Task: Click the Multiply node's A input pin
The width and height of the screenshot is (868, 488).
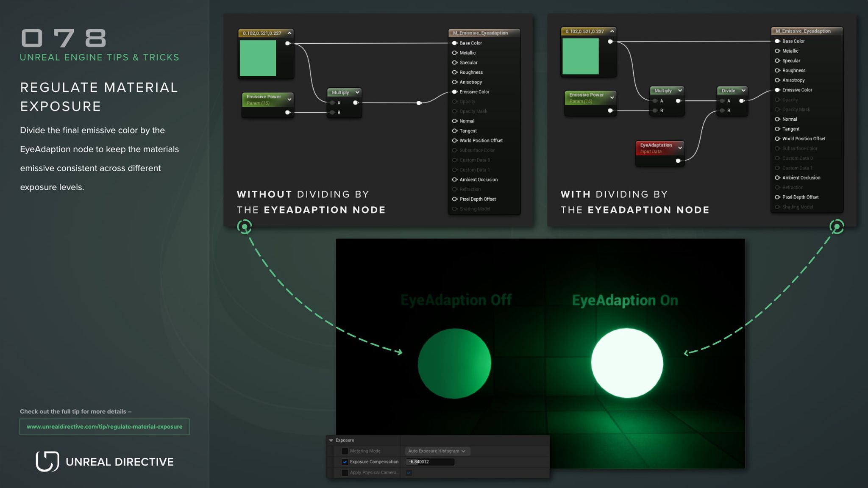Action: click(x=331, y=102)
